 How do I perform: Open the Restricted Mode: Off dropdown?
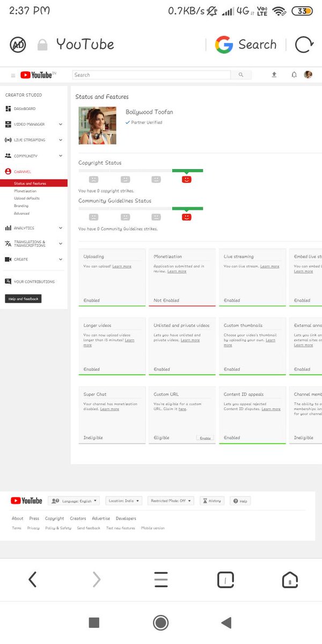point(171,501)
